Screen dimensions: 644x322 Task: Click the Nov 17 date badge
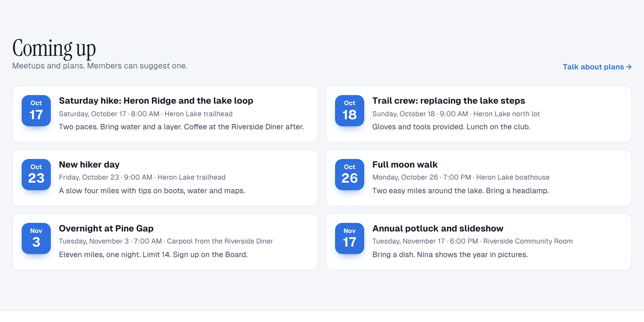point(350,238)
